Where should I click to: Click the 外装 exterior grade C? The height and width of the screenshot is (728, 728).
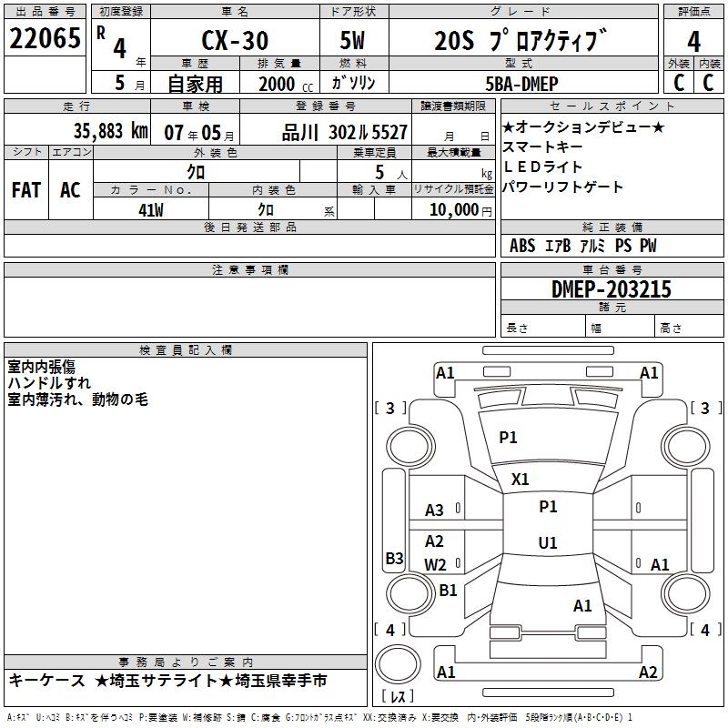coord(679,83)
